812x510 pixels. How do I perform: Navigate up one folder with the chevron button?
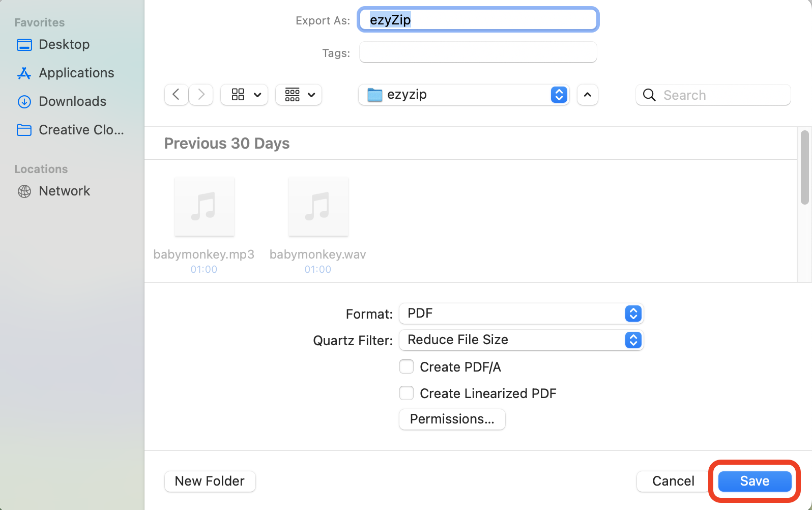[587, 95]
